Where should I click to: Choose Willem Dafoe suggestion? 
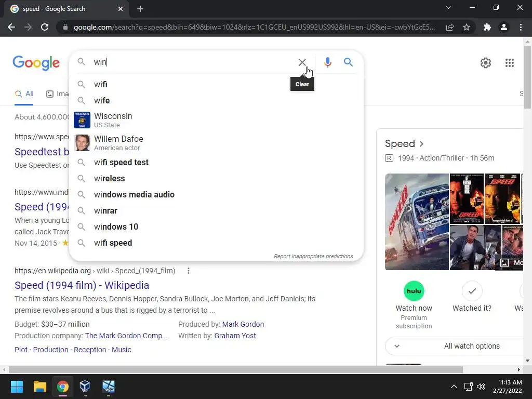[216, 143]
